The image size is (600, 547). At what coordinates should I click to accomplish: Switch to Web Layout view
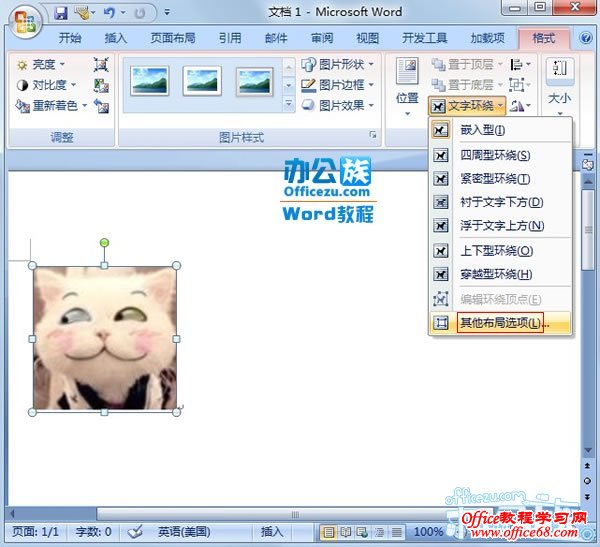pos(362,532)
